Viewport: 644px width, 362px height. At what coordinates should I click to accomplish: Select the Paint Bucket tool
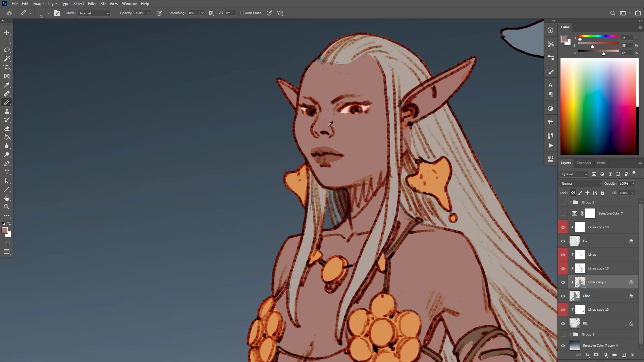(7, 137)
